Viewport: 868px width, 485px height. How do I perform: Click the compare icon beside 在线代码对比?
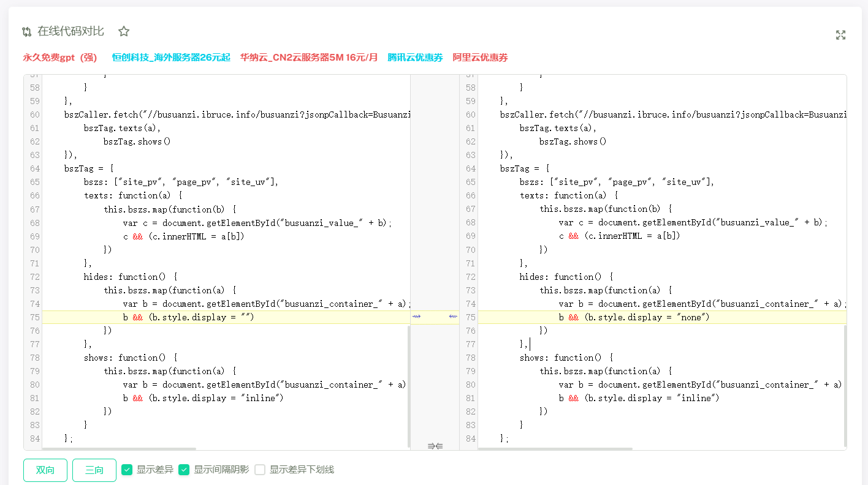pyautogui.click(x=27, y=32)
